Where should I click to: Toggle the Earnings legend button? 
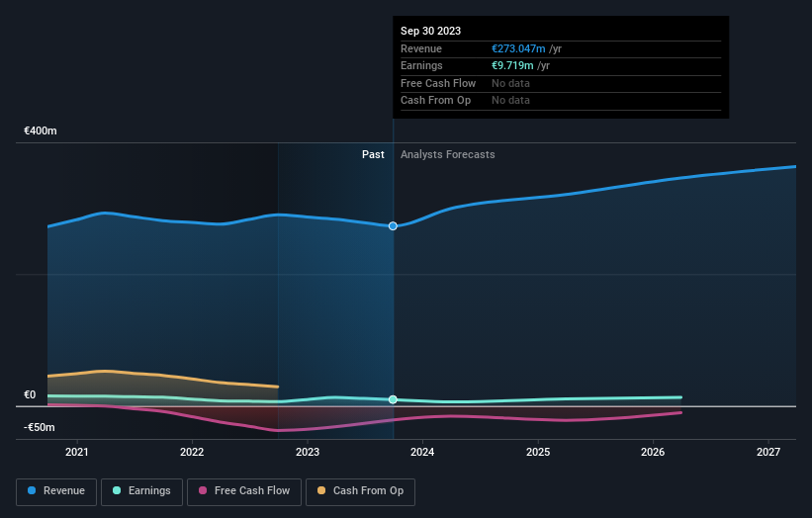[x=141, y=491]
